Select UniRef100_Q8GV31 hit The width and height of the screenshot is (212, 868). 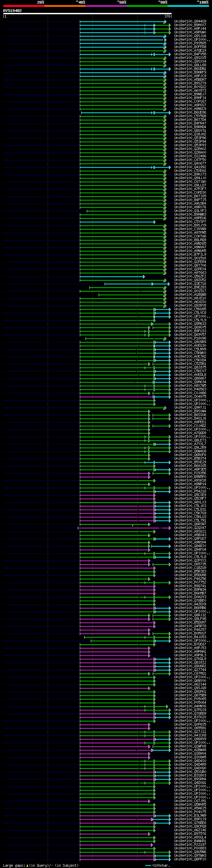[x=190, y=131]
